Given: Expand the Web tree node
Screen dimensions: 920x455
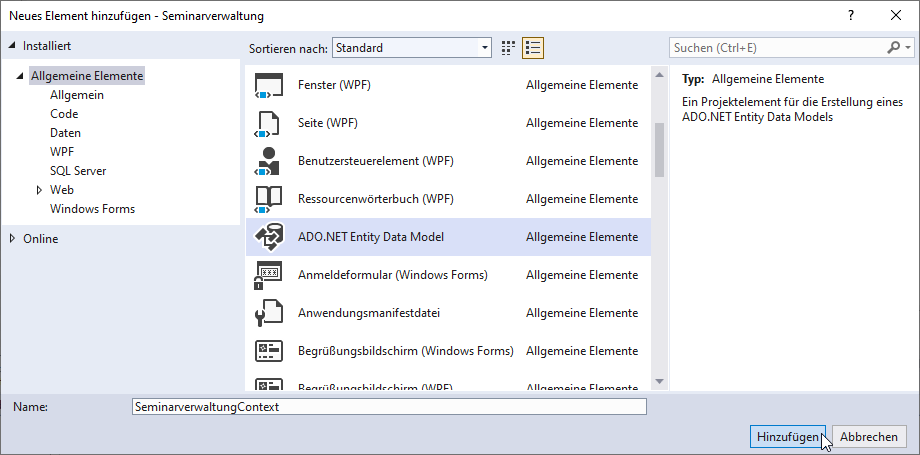Looking at the screenshot, I should click(39, 190).
